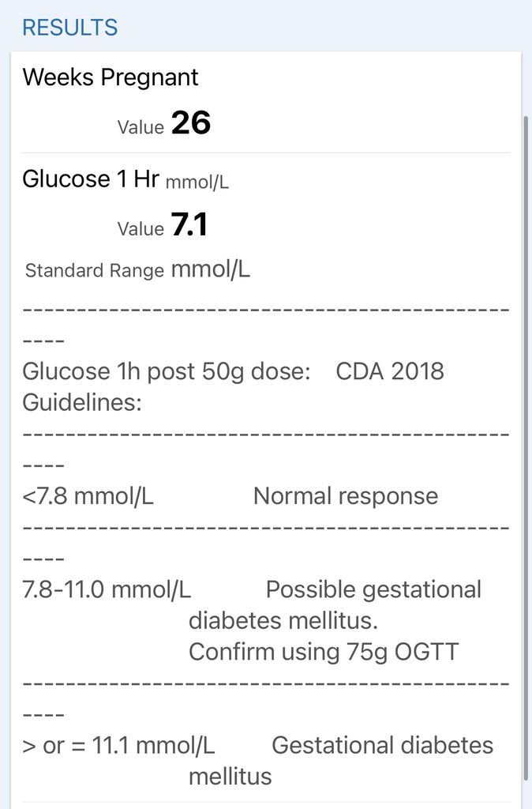532x809 pixels.
Task: Tap the Value label under Glucose 1 Hr
Action: tap(140, 229)
